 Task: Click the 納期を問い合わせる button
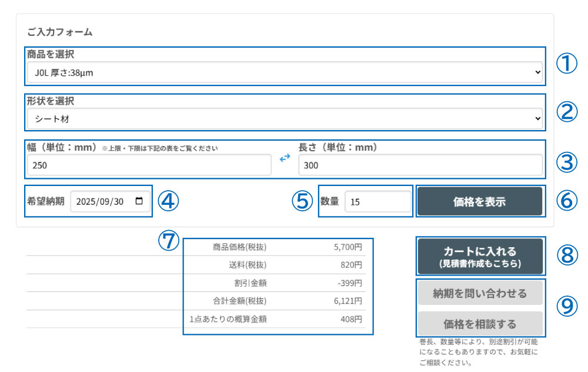pyautogui.click(x=480, y=292)
